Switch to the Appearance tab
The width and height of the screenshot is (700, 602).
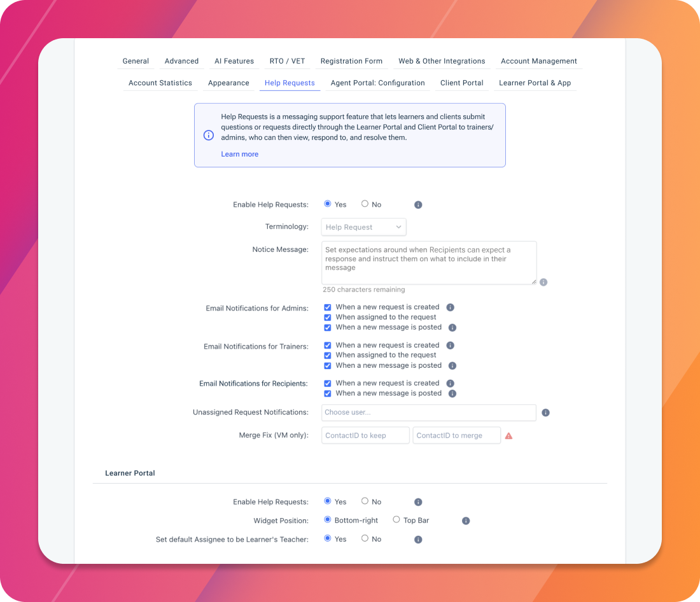coord(228,83)
